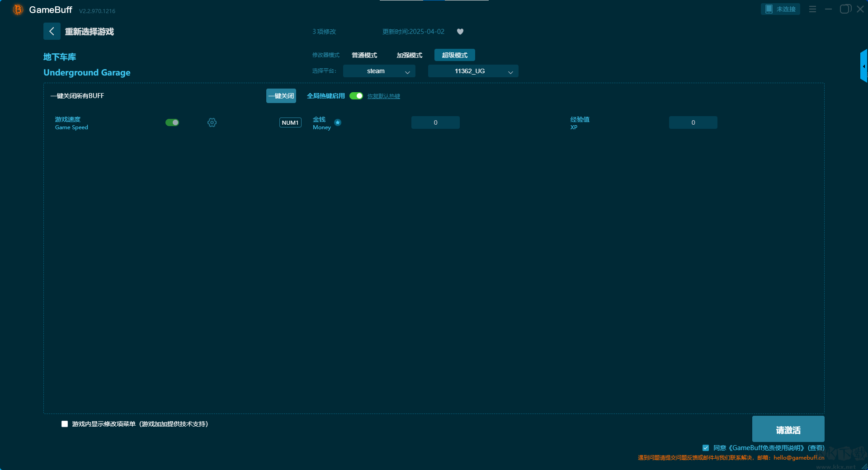The width and height of the screenshot is (868, 470).
Task: Click the GameBuff logo icon
Action: (x=18, y=9)
